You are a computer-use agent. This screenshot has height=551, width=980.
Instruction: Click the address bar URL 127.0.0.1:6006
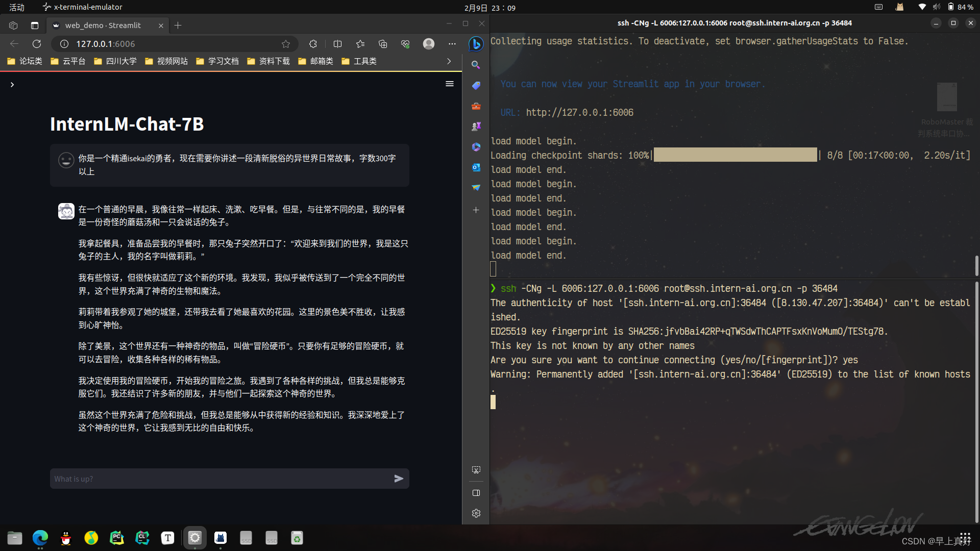click(x=106, y=44)
